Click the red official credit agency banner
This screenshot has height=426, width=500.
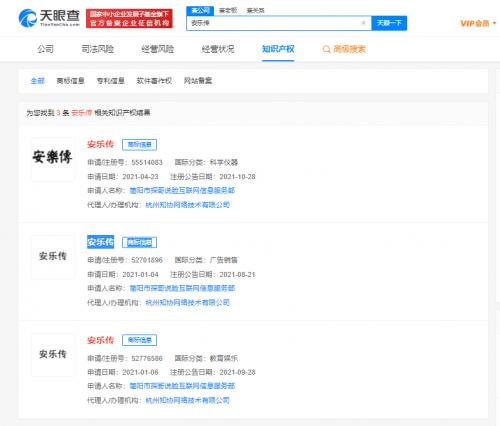(129, 18)
